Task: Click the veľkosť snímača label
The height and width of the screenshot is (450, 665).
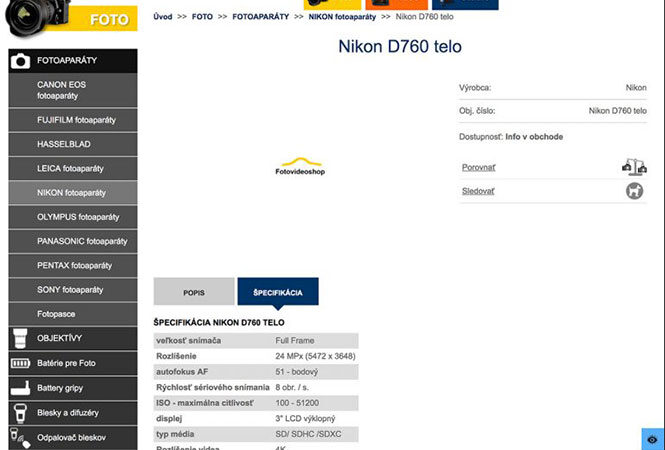Action: [x=188, y=341]
